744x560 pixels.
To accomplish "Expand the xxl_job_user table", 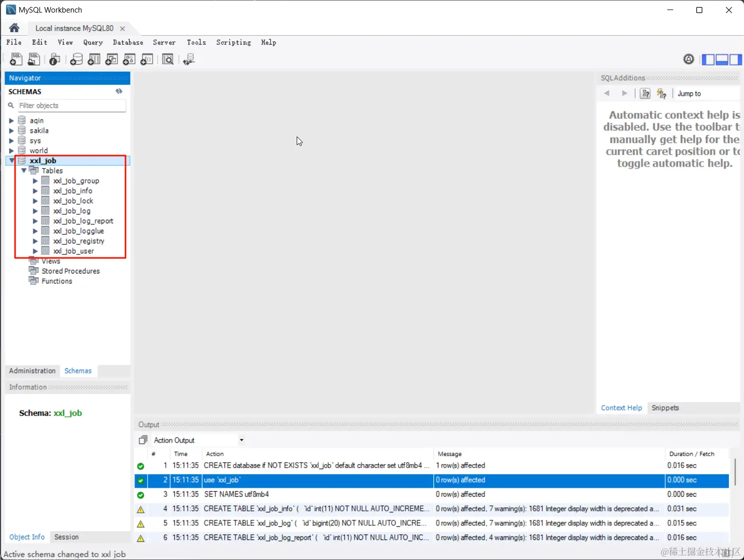I will tap(35, 251).
